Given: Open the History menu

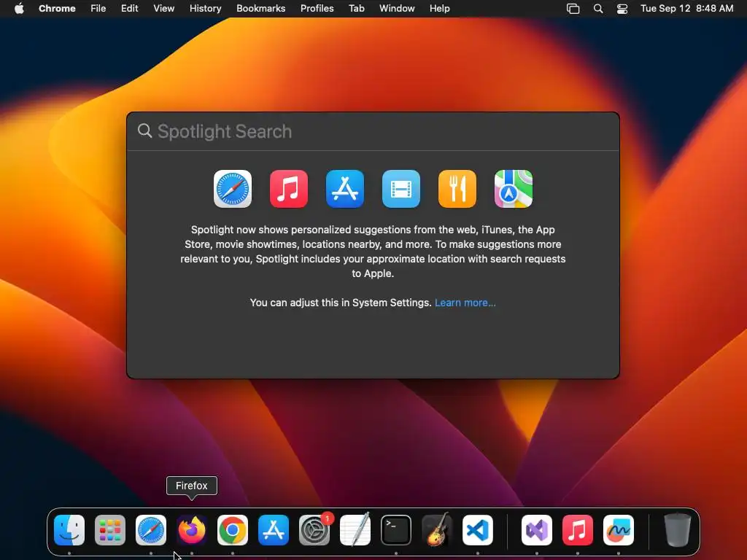Looking at the screenshot, I should coord(205,9).
